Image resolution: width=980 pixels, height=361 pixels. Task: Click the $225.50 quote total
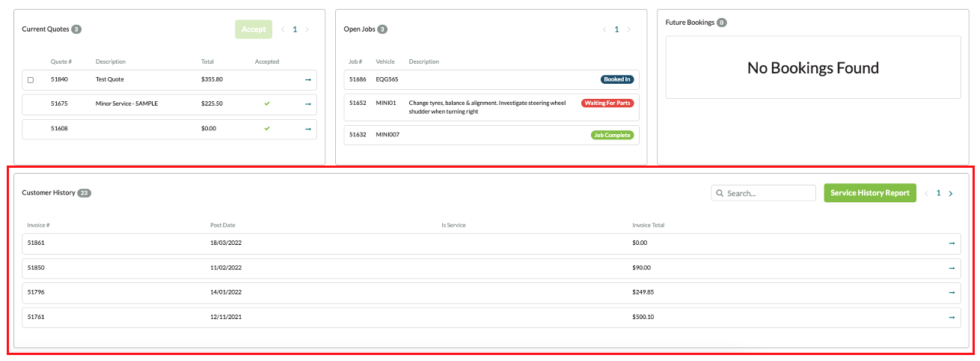tap(212, 103)
